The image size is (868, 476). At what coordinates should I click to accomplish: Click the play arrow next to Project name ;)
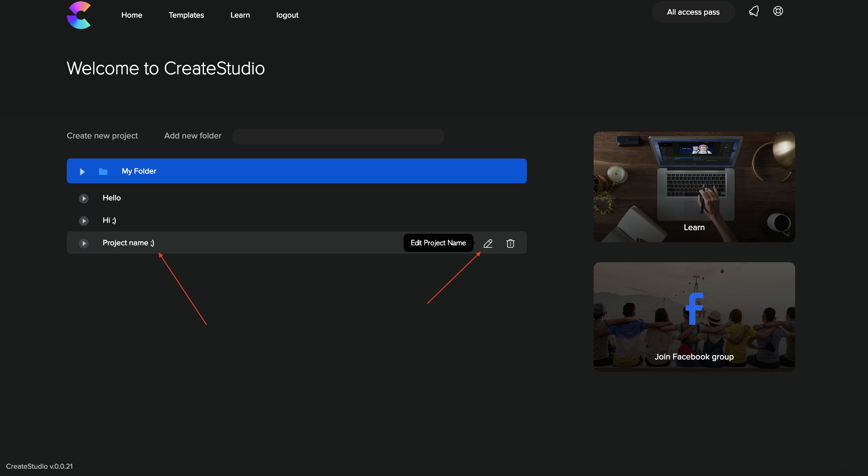pyautogui.click(x=83, y=243)
